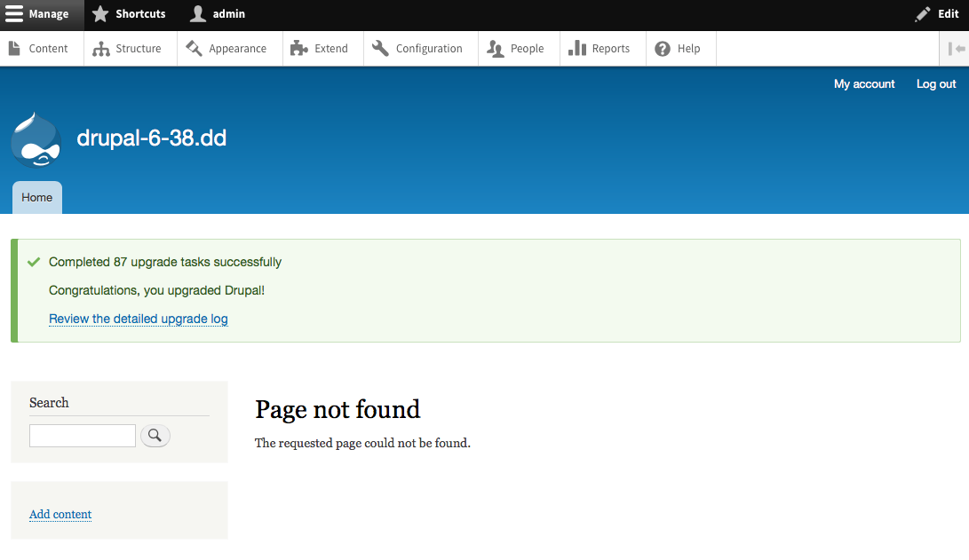Click the drupal-6-38.dd site name
The height and width of the screenshot is (560, 969).
coord(151,138)
